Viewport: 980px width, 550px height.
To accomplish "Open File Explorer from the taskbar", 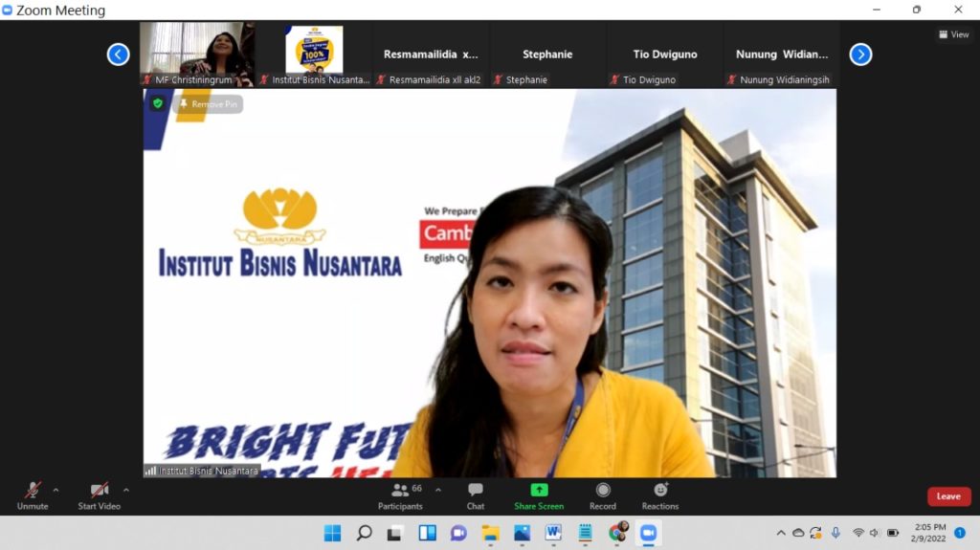I will tap(491, 533).
